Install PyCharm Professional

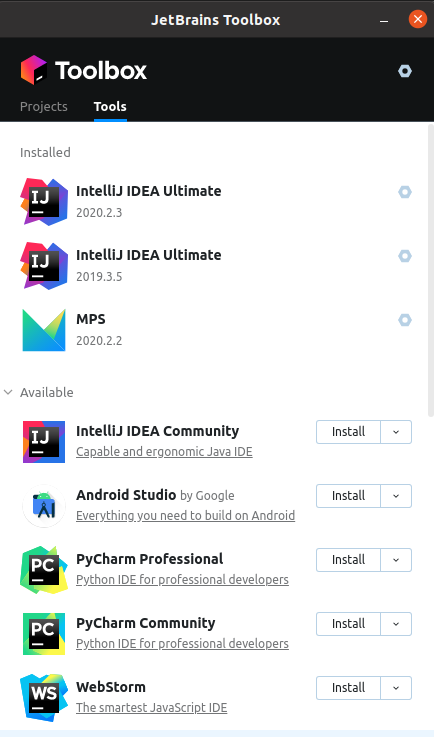(x=348, y=560)
